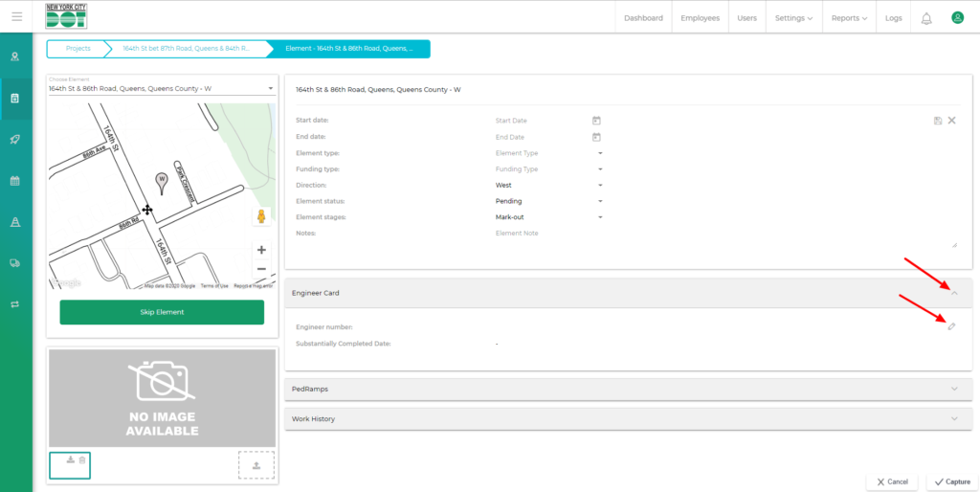This screenshot has width=980, height=492.
Task: Click the Skip Element button
Action: [x=161, y=312]
